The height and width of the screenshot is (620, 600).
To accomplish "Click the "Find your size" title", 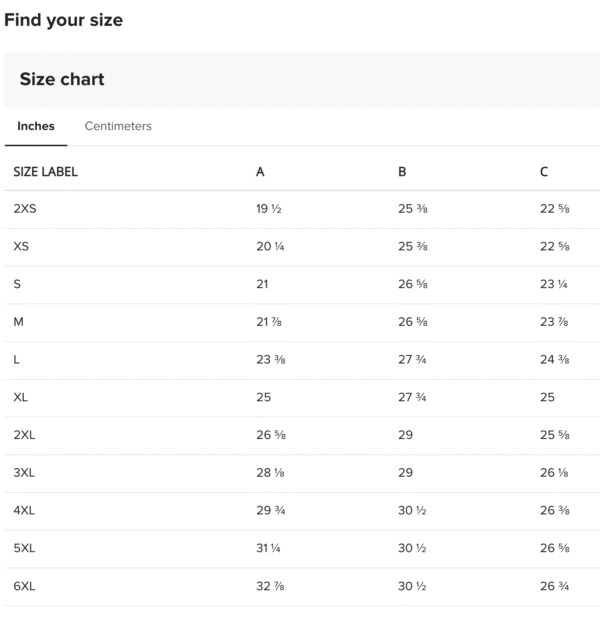I will pyautogui.click(x=63, y=20).
